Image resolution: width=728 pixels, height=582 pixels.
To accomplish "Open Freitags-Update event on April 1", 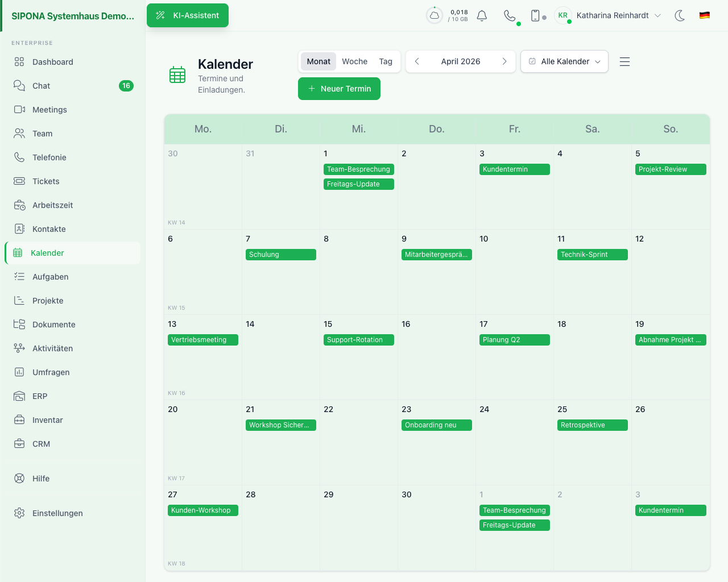I will coord(359,184).
